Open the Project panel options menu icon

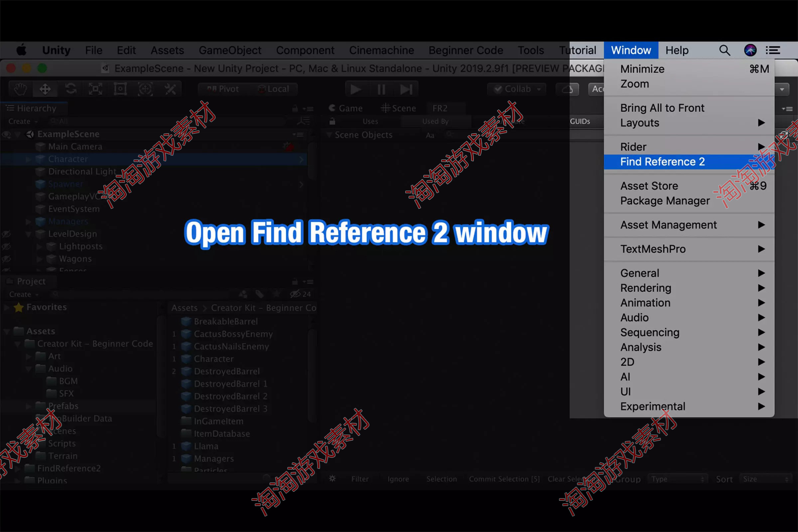point(308,282)
